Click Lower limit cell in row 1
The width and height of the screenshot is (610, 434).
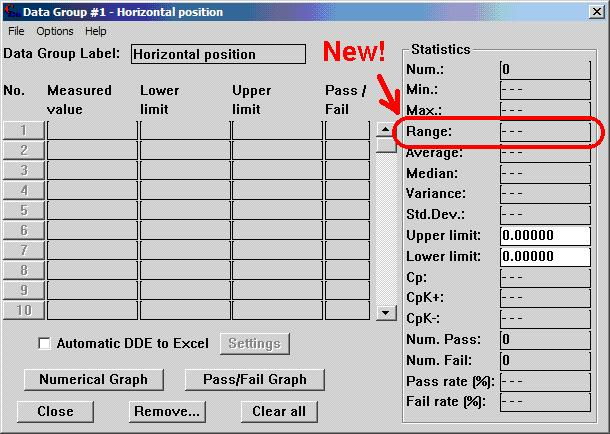pyautogui.click(x=185, y=130)
